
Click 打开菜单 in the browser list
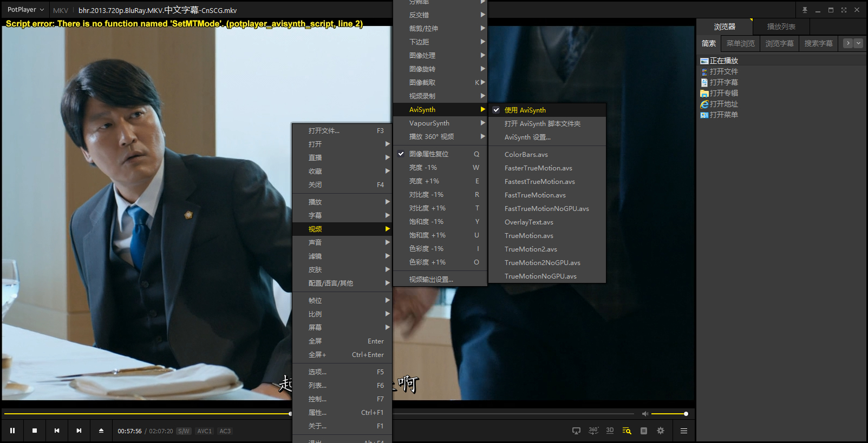pos(724,115)
